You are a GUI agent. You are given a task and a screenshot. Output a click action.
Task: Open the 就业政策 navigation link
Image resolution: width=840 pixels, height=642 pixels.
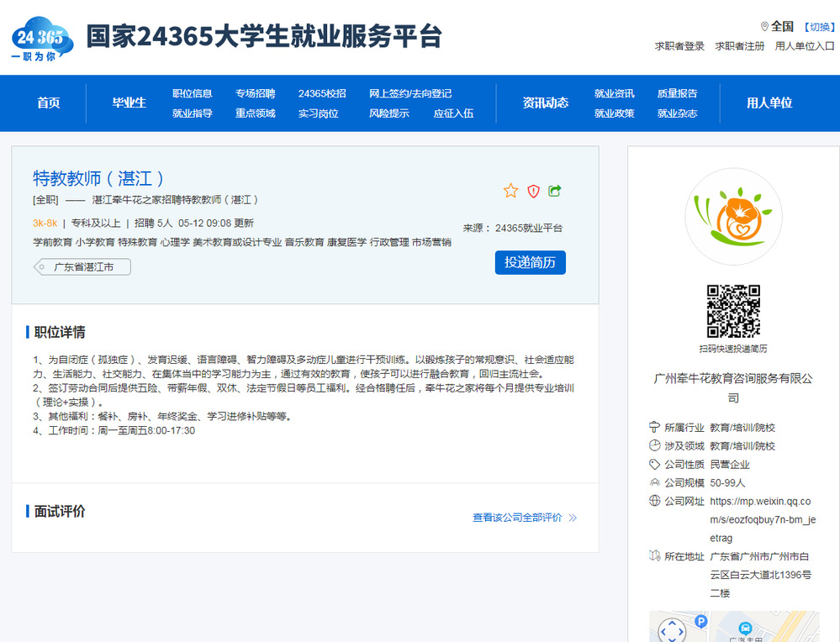pyautogui.click(x=614, y=113)
